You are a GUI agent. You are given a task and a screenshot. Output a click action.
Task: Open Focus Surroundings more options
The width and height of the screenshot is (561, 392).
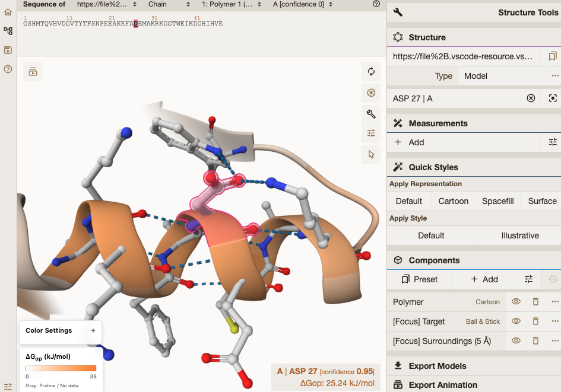pos(554,340)
